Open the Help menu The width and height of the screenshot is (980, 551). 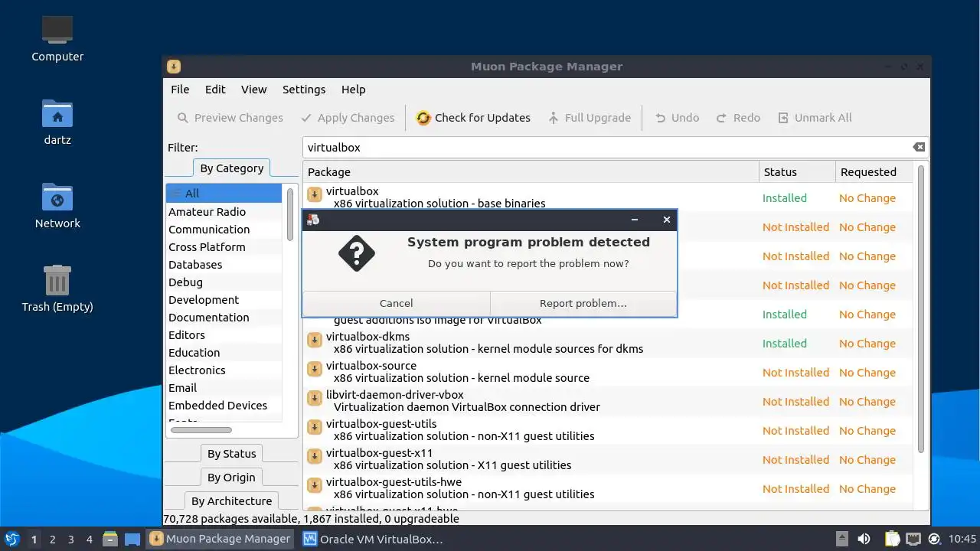(353, 90)
